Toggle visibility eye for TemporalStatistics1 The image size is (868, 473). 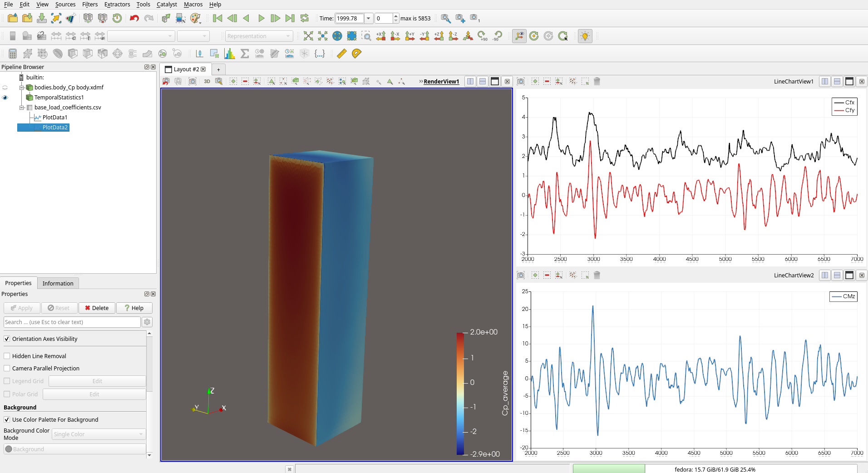[5, 98]
